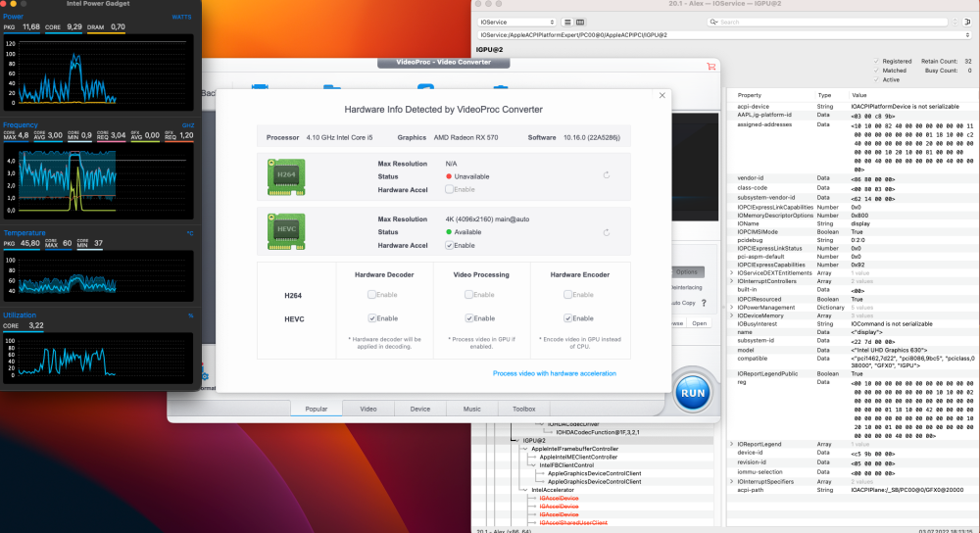Toggle HEVC Hardware Accel Enable checkbox
980x533 pixels.
[449, 245]
